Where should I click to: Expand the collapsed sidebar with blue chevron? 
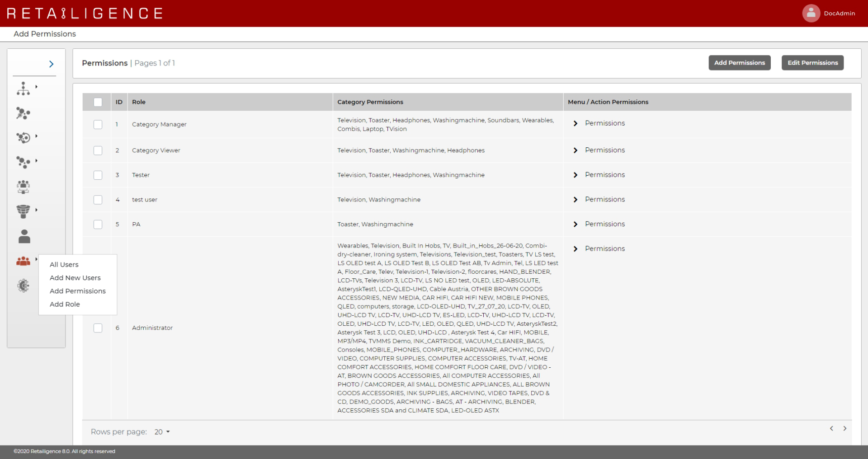click(51, 64)
